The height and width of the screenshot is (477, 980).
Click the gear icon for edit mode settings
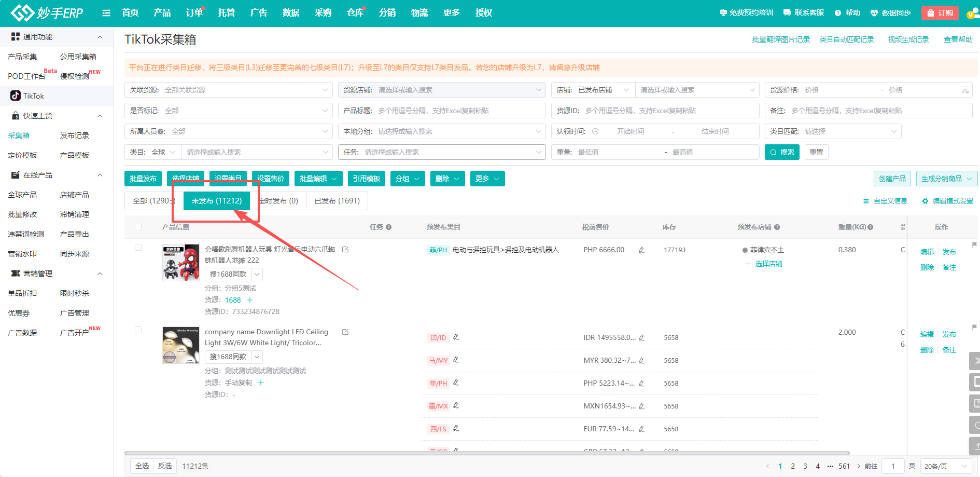pos(925,201)
